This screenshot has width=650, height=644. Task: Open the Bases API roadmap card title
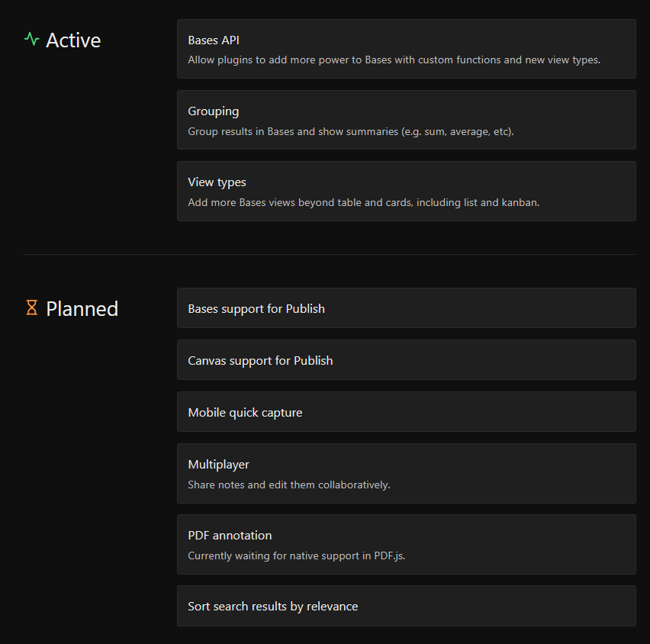214,40
